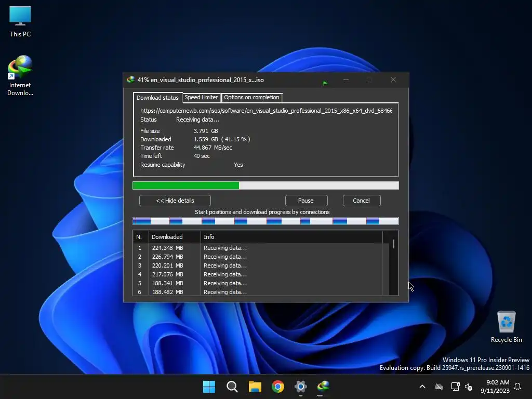The height and width of the screenshot is (399, 532).
Task: Close the IDM download dialog
Action: [x=393, y=79]
